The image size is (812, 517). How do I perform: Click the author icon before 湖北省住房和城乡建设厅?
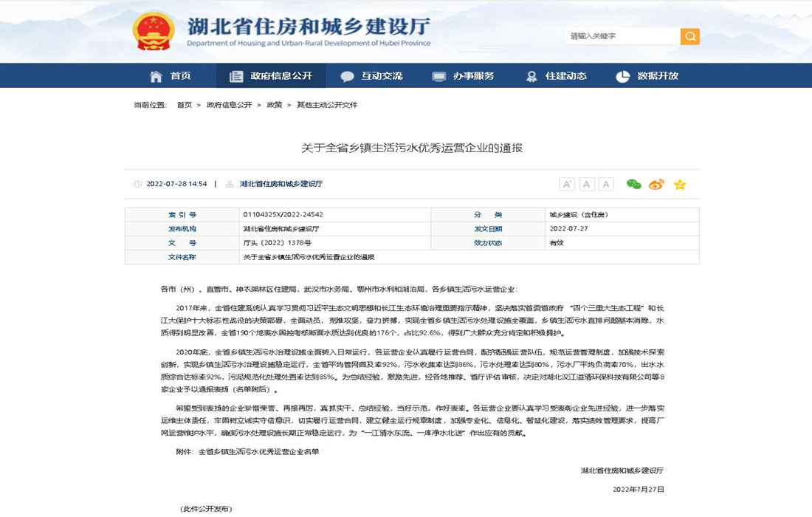point(229,184)
